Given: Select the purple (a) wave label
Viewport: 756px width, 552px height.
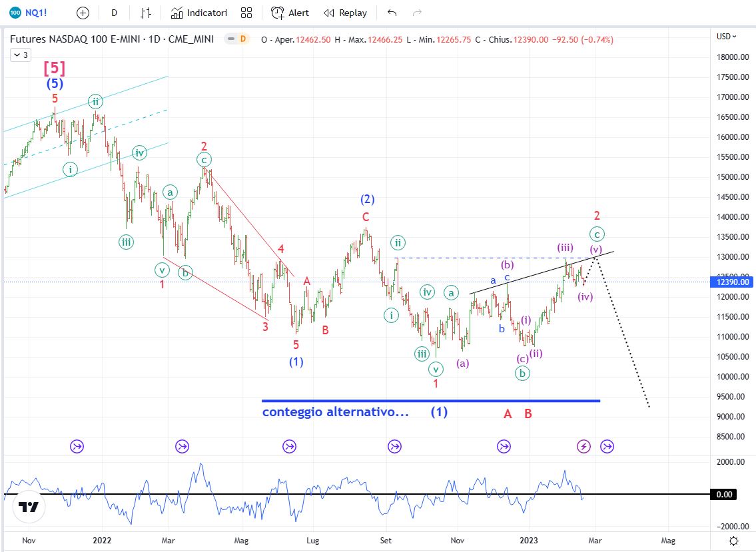Looking at the screenshot, I should 463,363.
